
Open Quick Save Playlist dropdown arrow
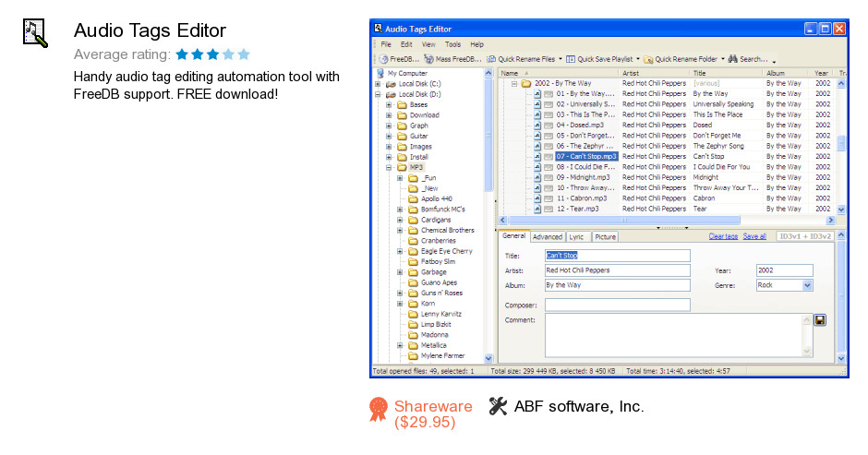638,59
